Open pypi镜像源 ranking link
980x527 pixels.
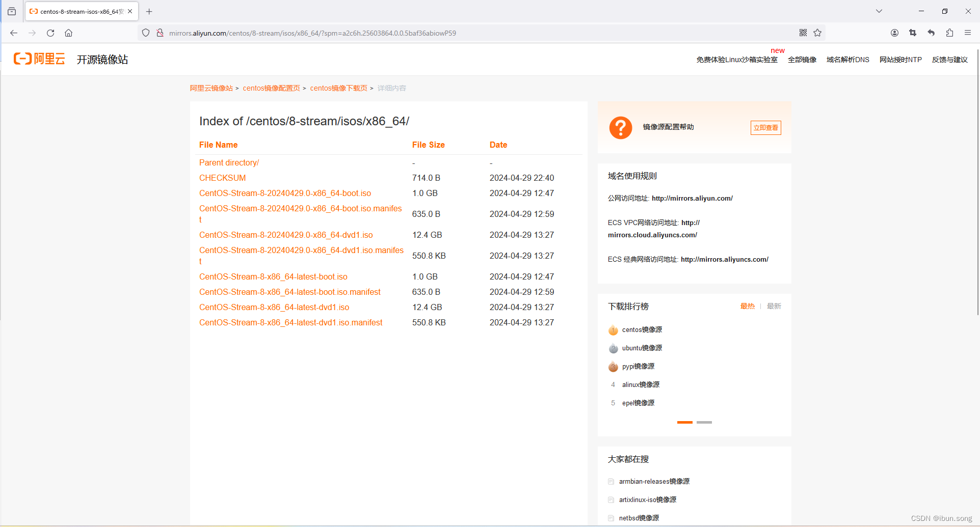tap(638, 367)
